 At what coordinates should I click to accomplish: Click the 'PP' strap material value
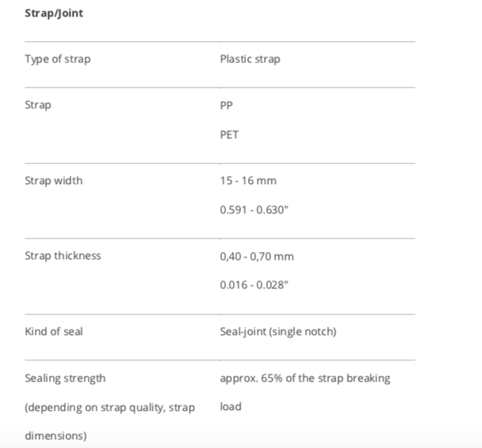(x=227, y=105)
